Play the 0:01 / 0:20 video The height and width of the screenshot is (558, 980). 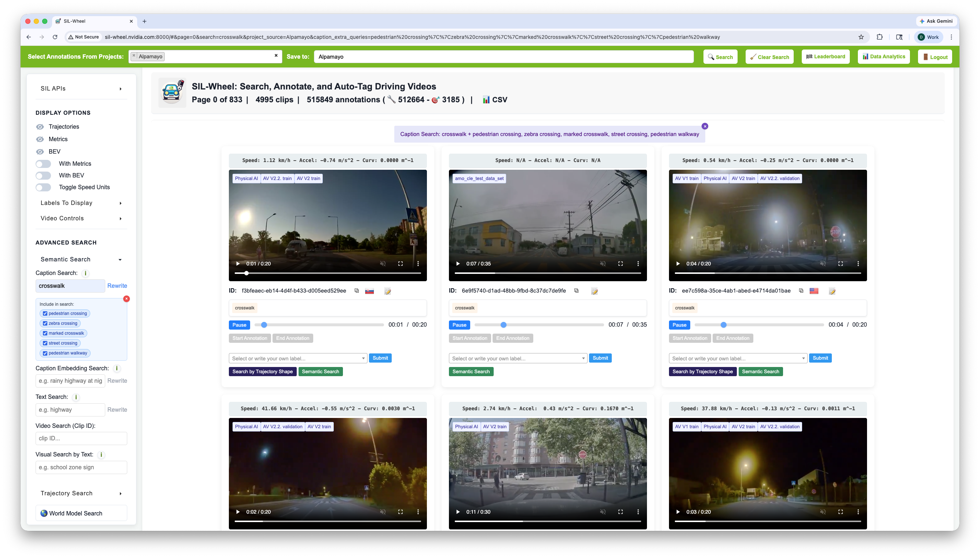[x=238, y=264]
